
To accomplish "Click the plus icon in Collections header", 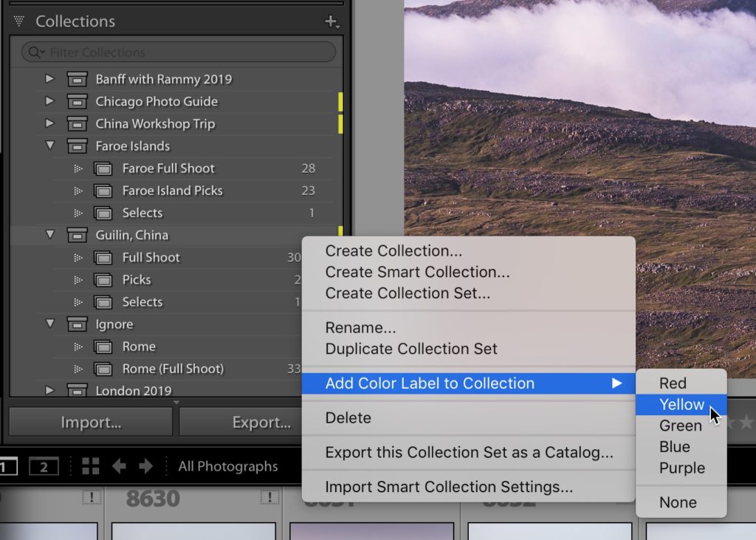I will point(331,21).
